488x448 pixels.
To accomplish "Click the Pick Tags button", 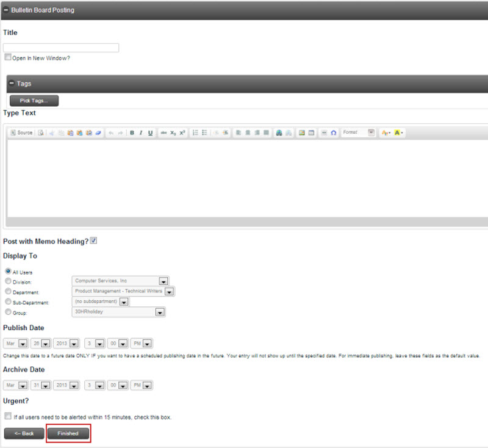I will [34, 100].
